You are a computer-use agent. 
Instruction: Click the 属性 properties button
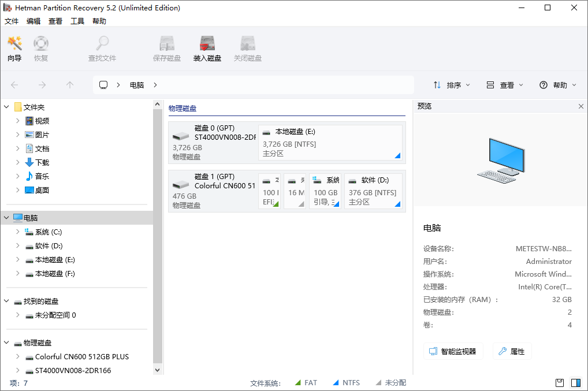[x=512, y=351]
